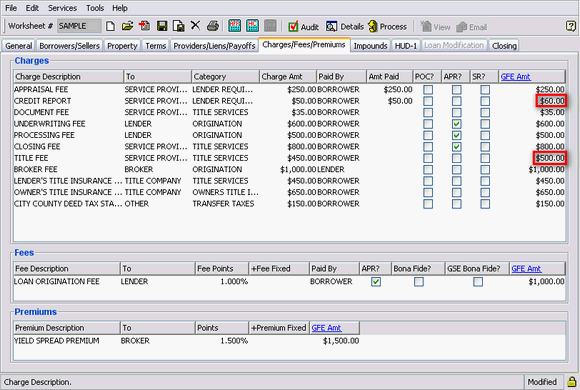Image resolution: width=580 pixels, height=390 pixels.
Task: Click the Modified status bar indicator
Action: 542,382
